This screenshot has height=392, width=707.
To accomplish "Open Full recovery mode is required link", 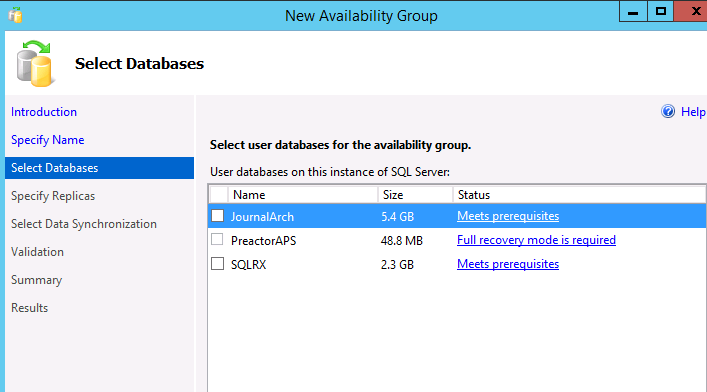I will click(x=536, y=240).
